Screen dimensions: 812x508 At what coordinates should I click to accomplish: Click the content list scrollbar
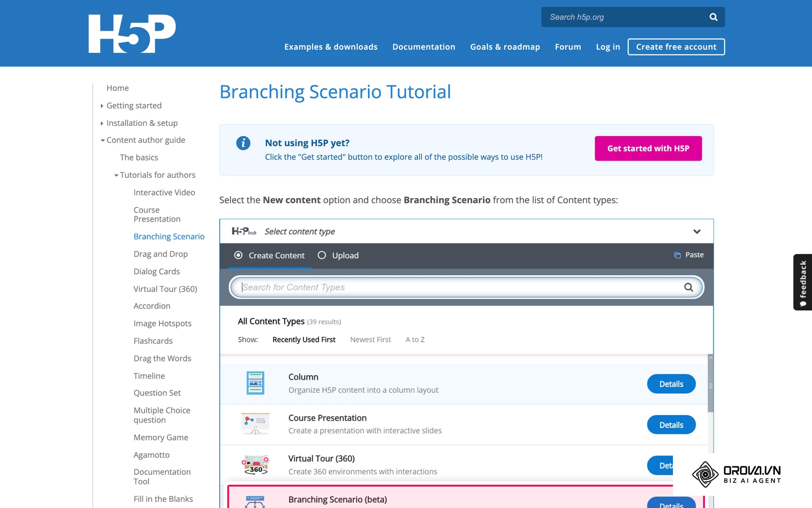coord(710,386)
